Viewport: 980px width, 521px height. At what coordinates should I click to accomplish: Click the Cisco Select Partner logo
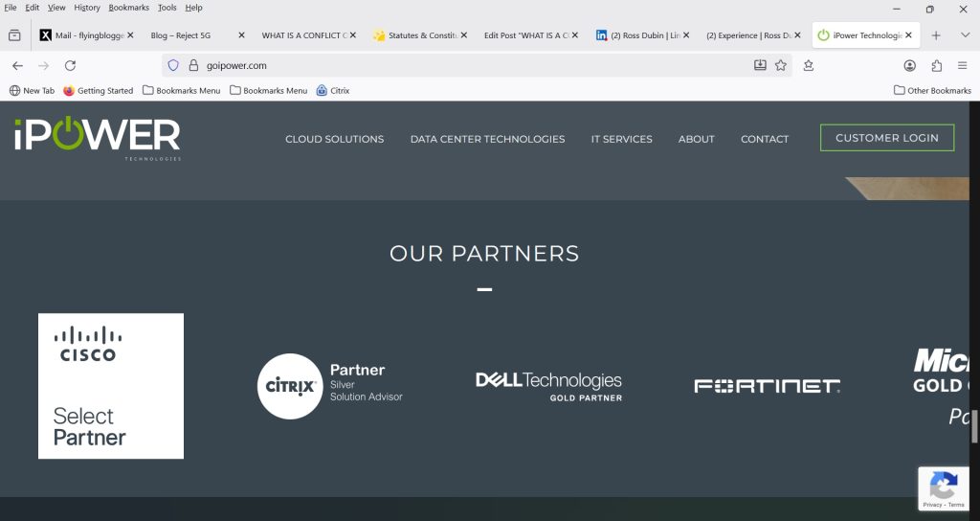point(111,386)
